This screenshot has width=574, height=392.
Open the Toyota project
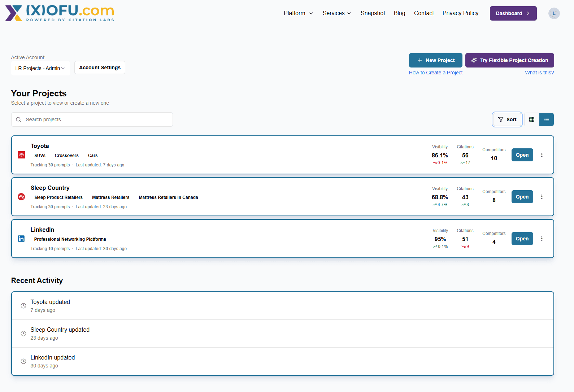522,155
